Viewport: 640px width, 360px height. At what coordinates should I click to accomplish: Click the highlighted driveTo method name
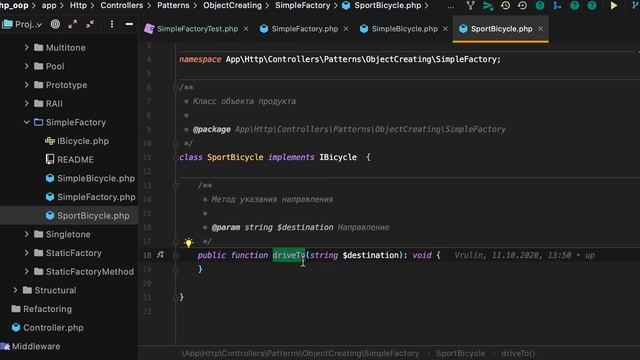[289, 255]
